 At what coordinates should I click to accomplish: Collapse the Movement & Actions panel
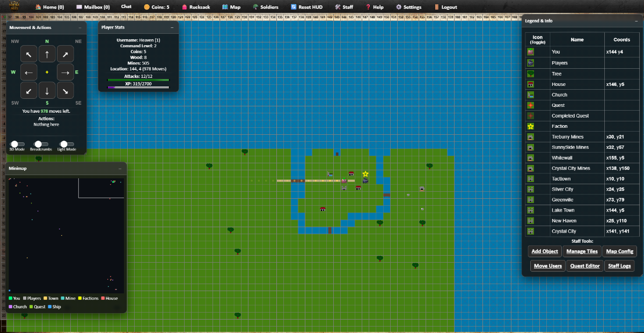click(x=80, y=27)
